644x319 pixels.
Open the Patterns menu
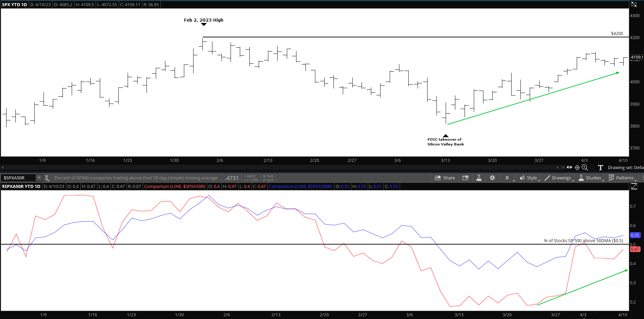coord(622,178)
